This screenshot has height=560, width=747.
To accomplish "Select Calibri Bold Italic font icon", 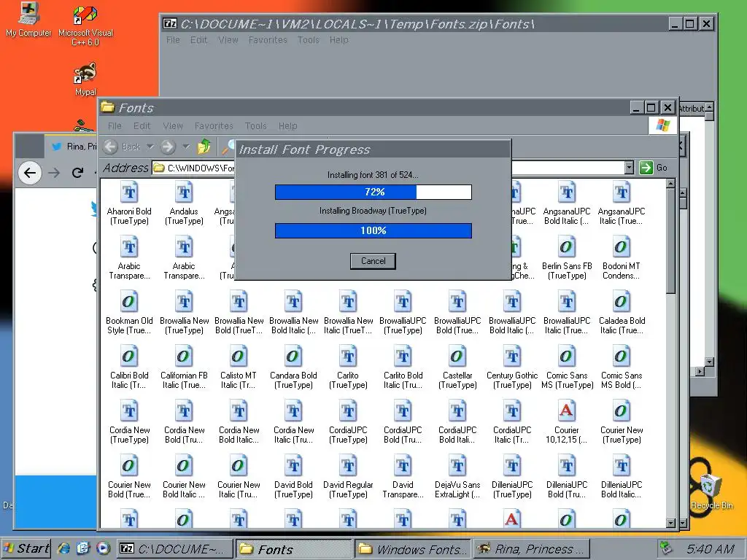I will click(x=129, y=356).
